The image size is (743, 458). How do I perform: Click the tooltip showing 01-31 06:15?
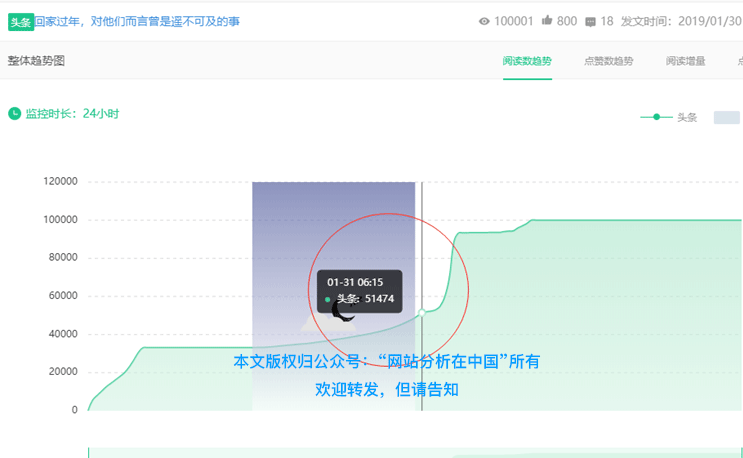[x=359, y=290]
